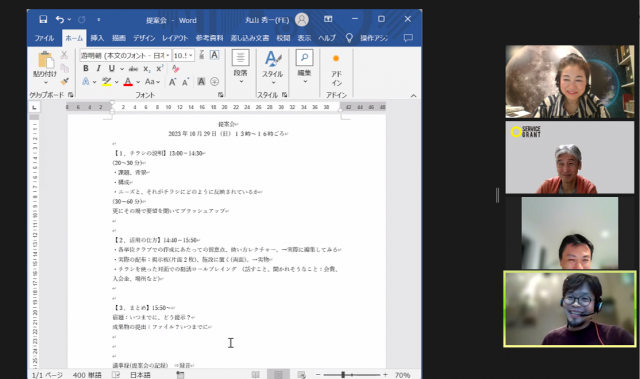Click the Copy icon

tap(64, 68)
